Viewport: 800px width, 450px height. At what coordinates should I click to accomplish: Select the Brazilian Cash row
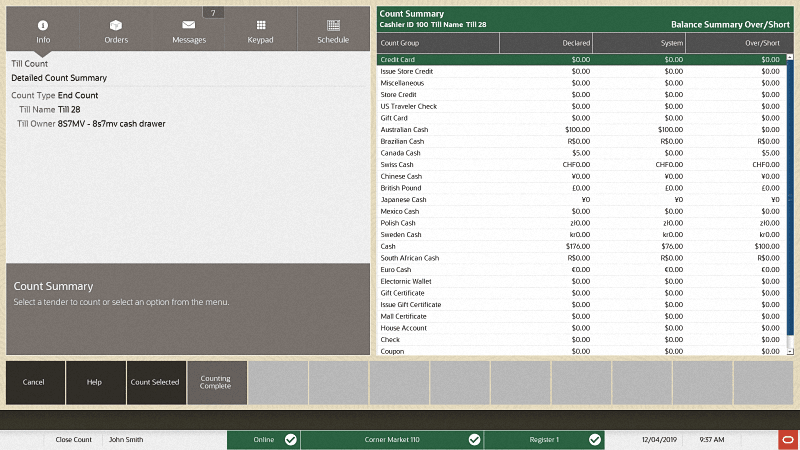click(x=582, y=141)
